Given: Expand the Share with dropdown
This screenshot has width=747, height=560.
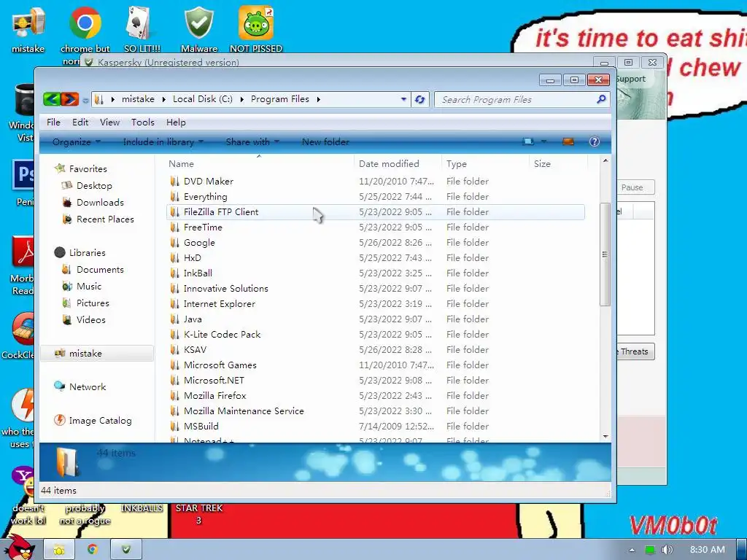Looking at the screenshot, I should point(252,142).
